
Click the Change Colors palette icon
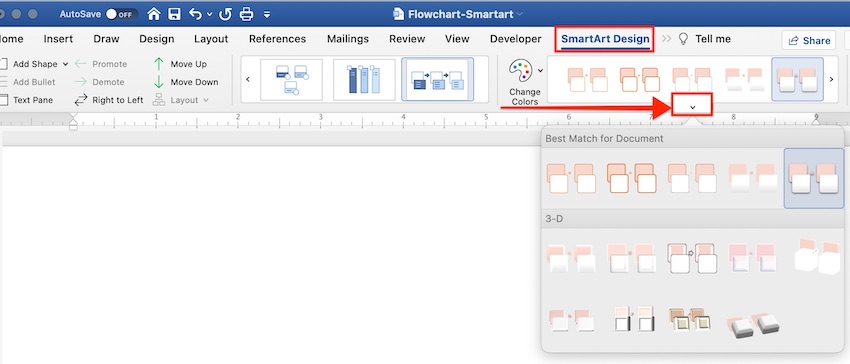coord(520,71)
